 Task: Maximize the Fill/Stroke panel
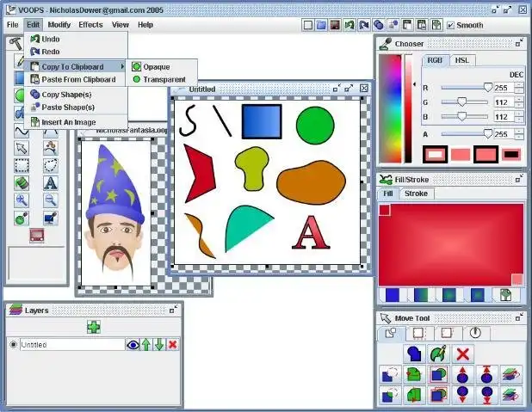519,180
